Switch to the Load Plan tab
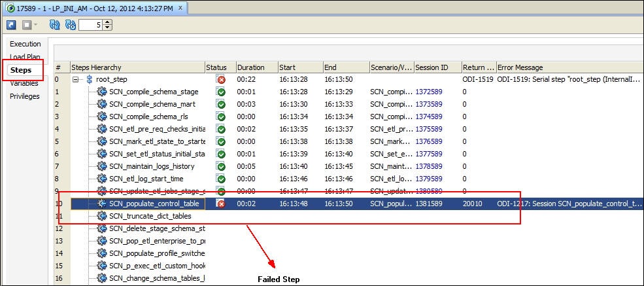 pyautogui.click(x=25, y=57)
